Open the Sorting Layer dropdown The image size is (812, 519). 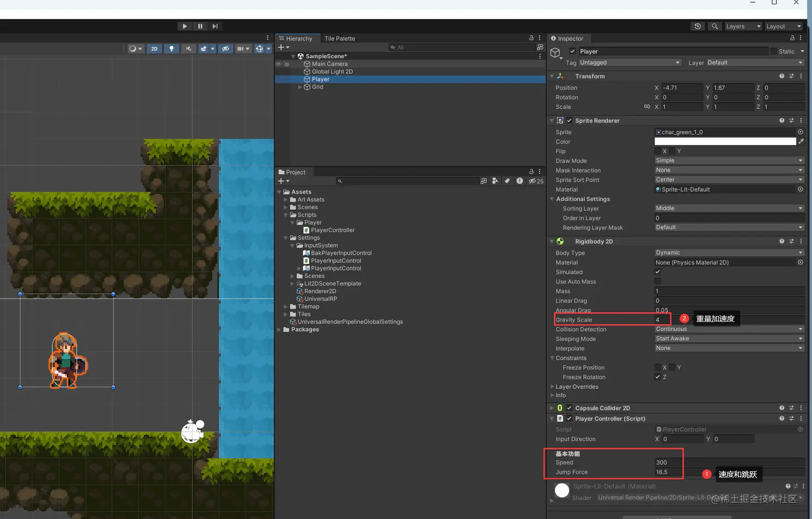point(729,208)
